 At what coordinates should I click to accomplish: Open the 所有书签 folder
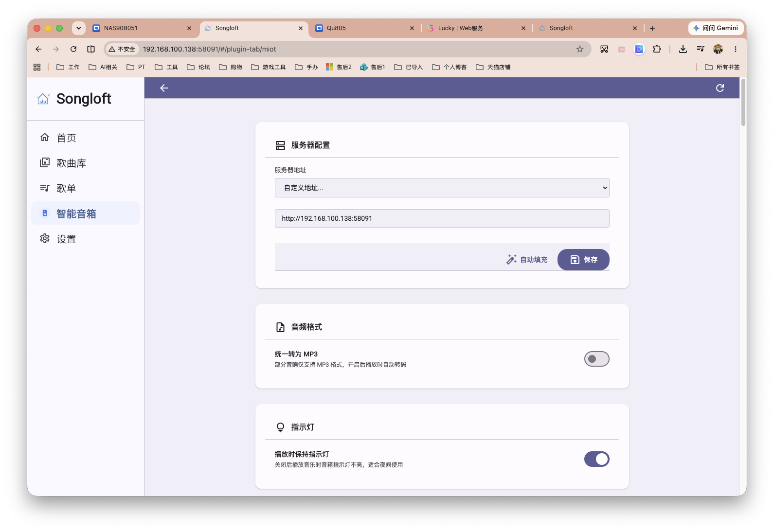[x=722, y=67]
